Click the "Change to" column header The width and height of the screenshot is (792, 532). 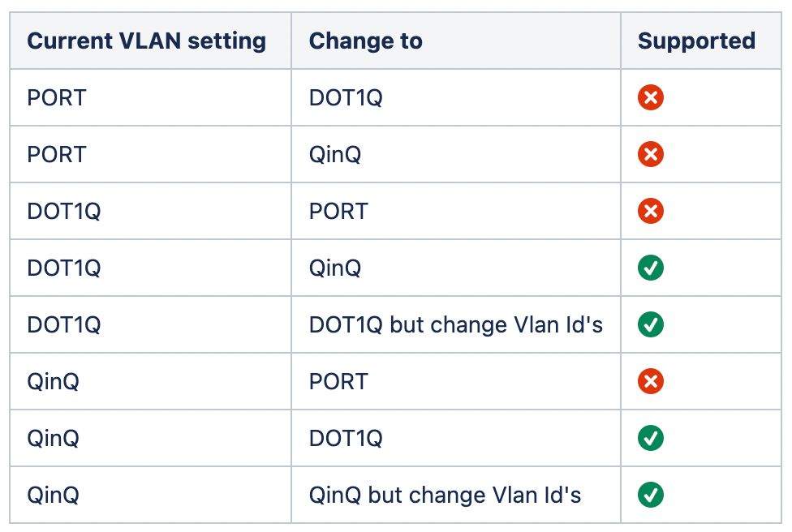(366, 41)
